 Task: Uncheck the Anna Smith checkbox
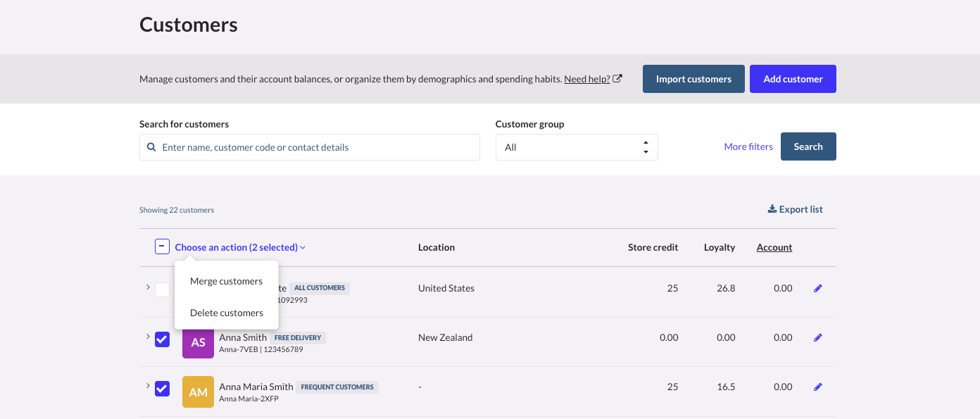[162, 339]
